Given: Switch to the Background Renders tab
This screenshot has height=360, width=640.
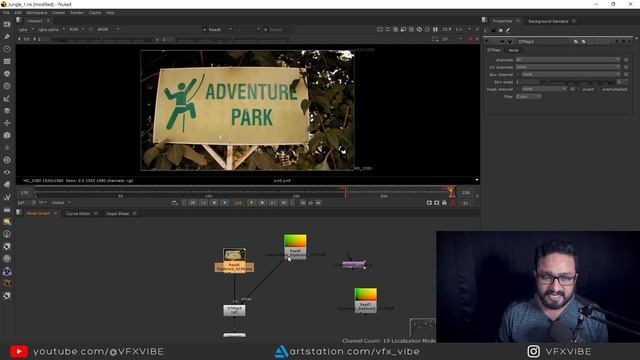Looking at the screenshot, I should click(548, 21).
